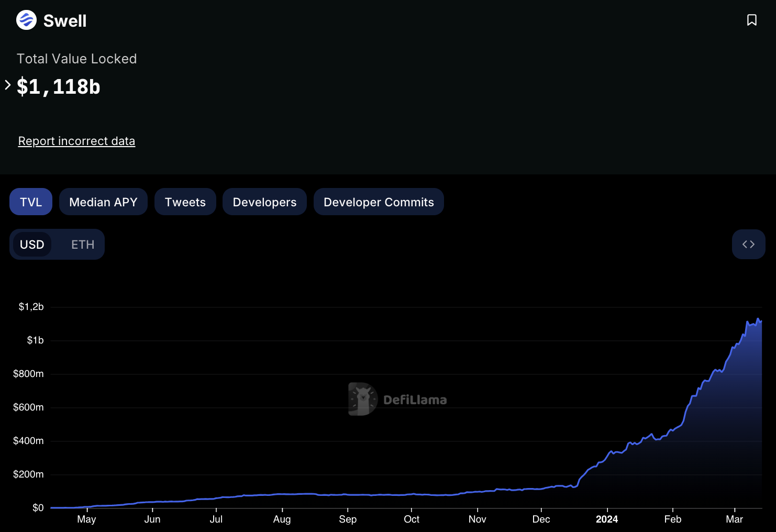This screenshot has width=776, height=532.
Task: Click the Feb x-axis label
Action: click(673, 519)
